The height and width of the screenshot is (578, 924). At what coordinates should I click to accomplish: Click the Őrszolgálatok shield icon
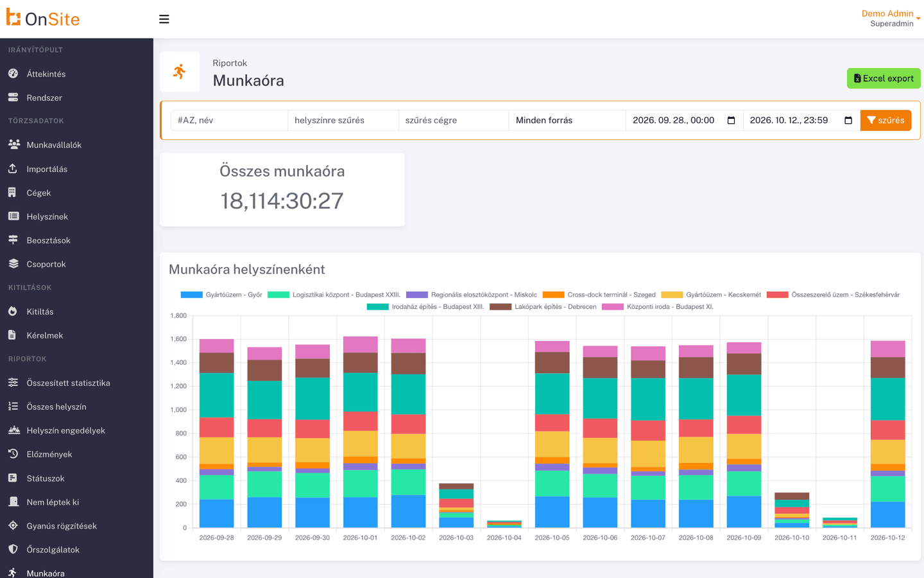coord(13,549)
